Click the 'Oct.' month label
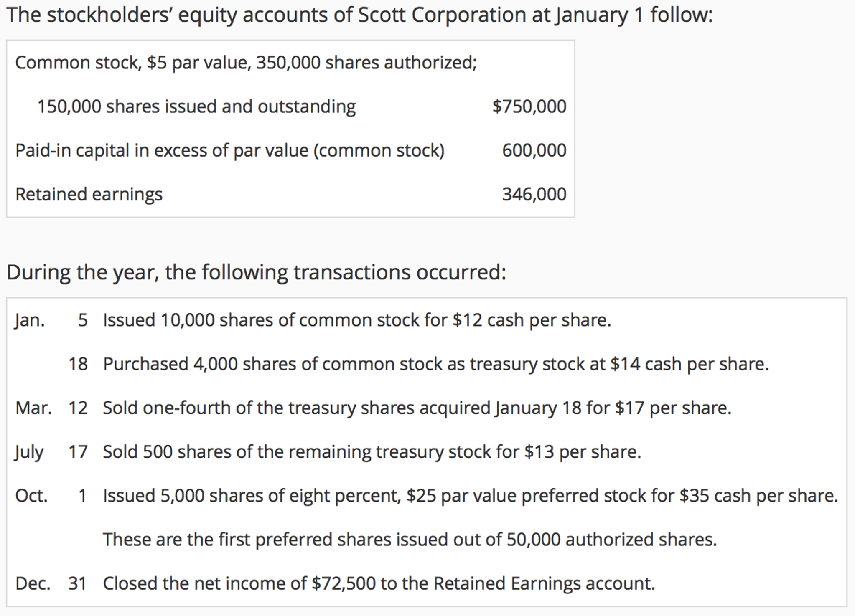 [31, 496]
